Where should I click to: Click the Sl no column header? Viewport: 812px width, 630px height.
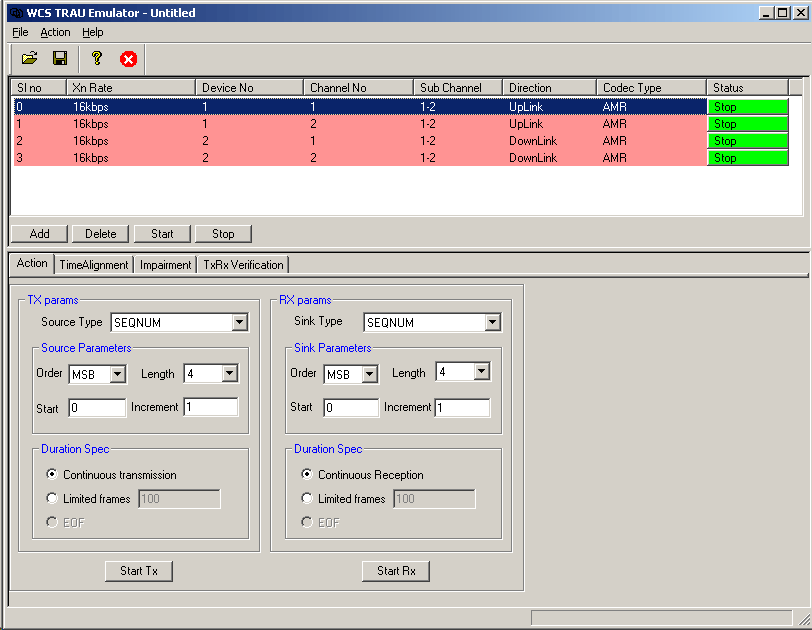pos(39,87)
